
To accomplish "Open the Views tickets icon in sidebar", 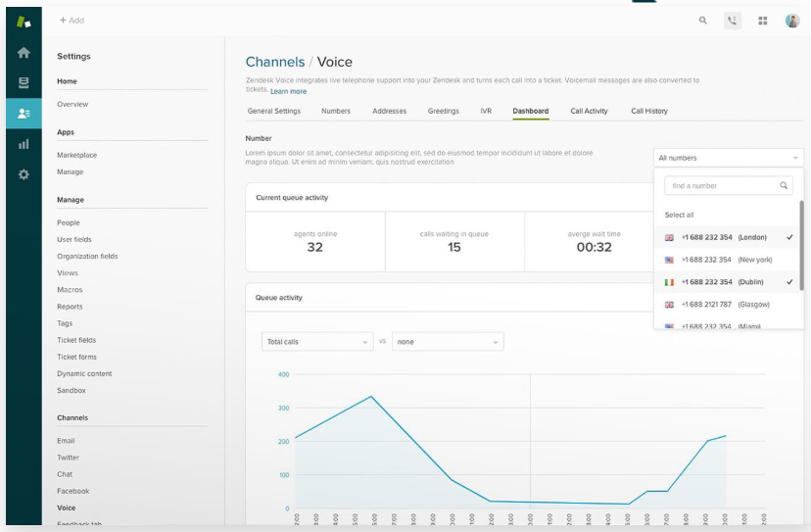I will [24, 83].
